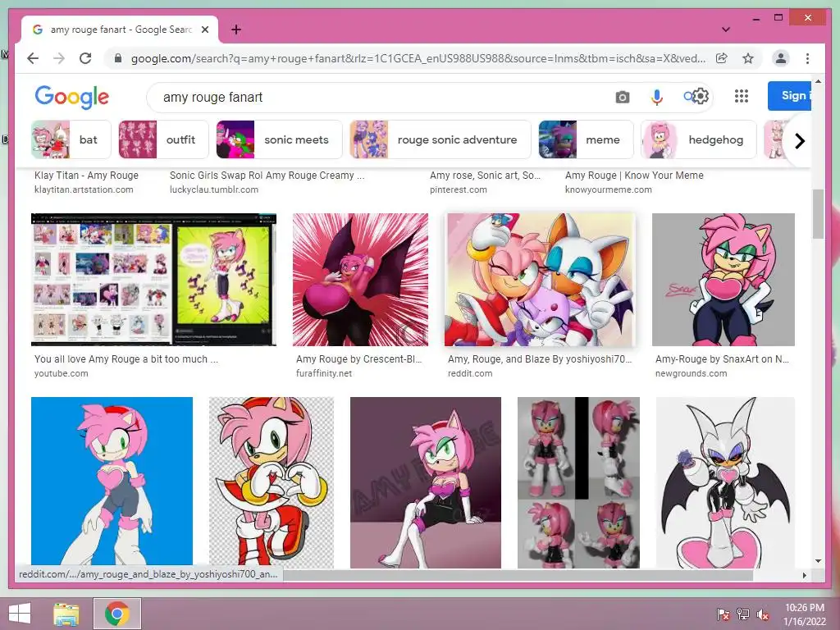The image size is (840, 630).
Task: Open white bat Rouge drawing image
Action: (725, 482)
